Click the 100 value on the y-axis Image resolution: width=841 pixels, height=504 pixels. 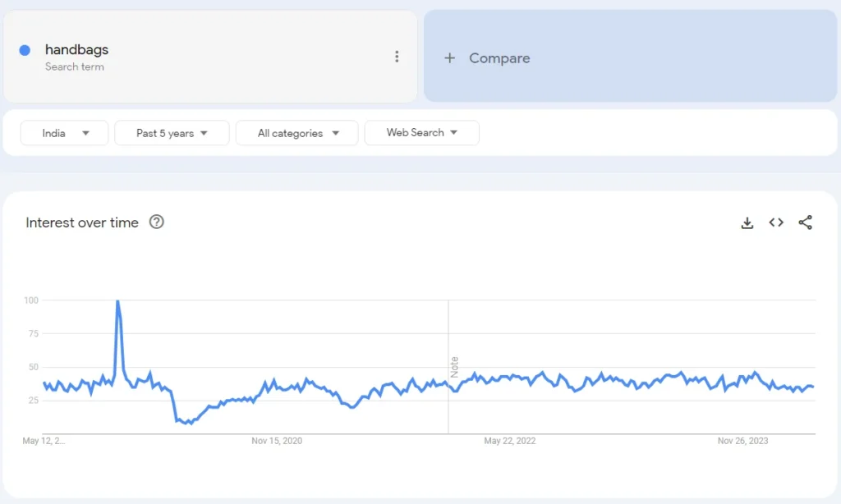(x=31, y=300)
